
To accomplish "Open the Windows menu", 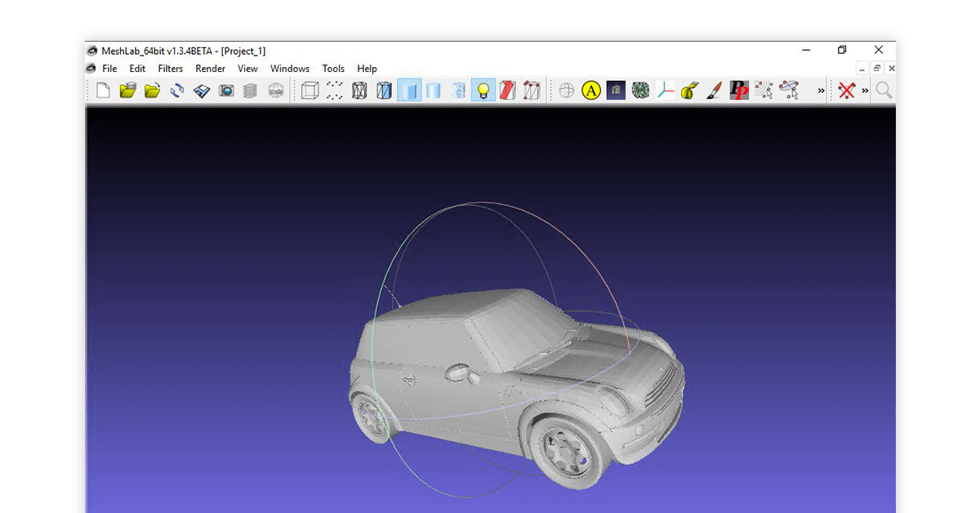I will (290, 69).
